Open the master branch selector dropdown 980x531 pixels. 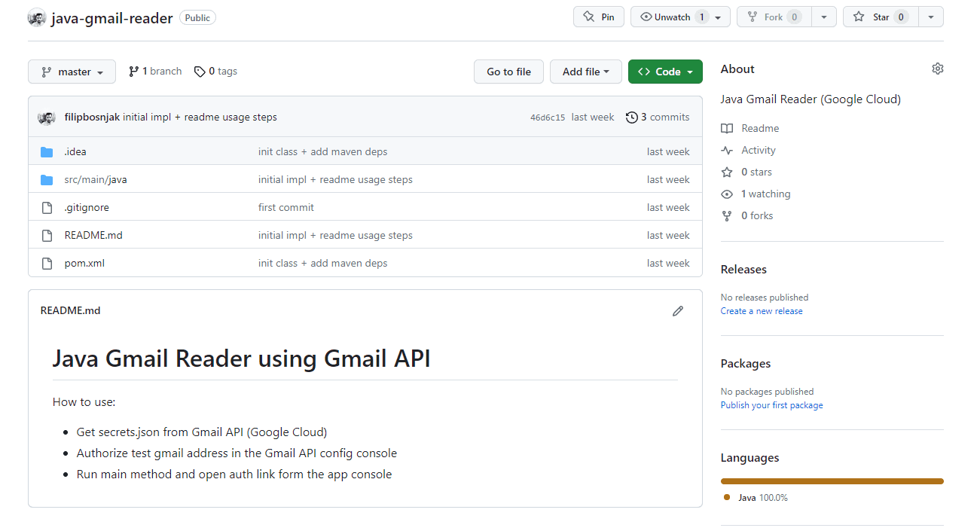(x=72, y=72)
